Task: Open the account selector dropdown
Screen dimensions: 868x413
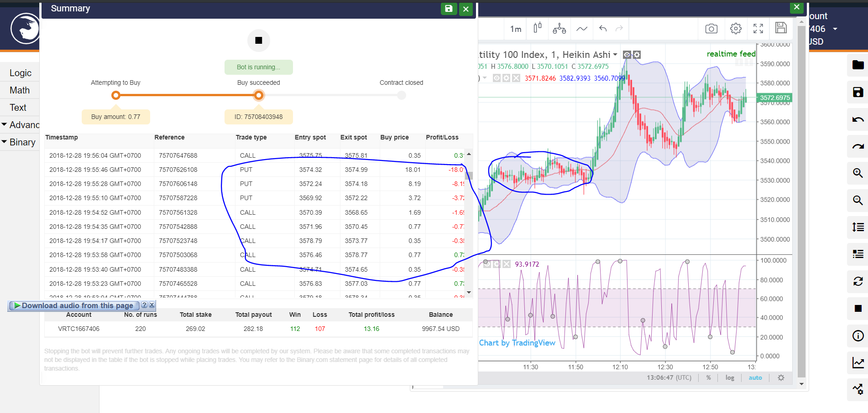Action: point(836,28)
